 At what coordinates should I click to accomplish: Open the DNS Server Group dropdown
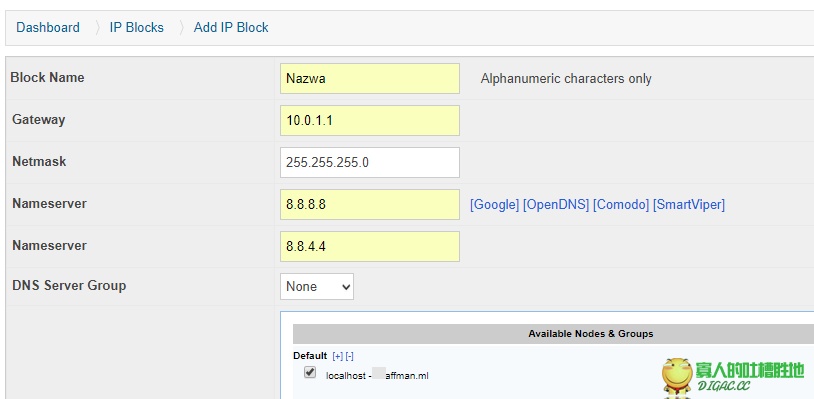tap(317, 286)
